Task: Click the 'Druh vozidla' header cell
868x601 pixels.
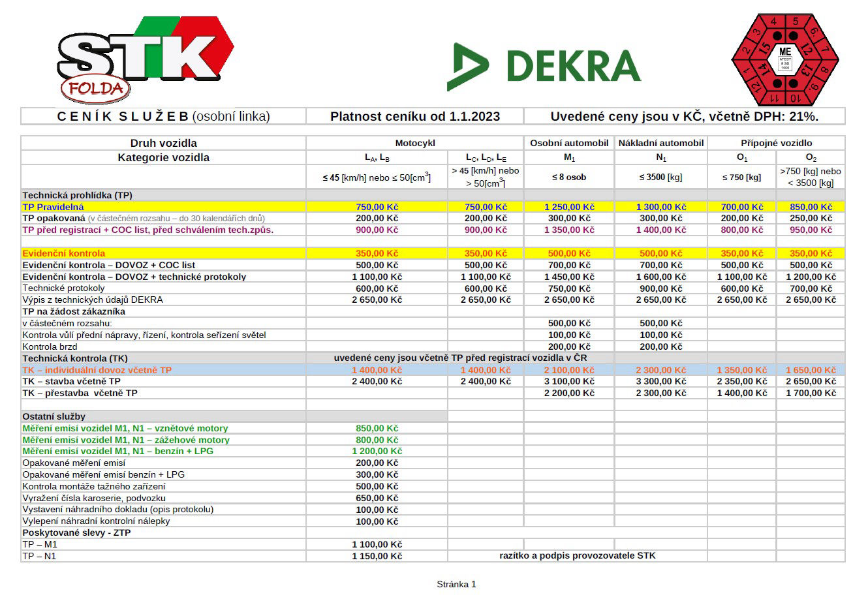Action: click(164, 143)
